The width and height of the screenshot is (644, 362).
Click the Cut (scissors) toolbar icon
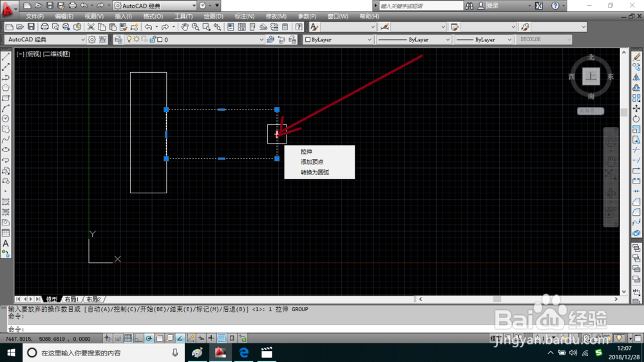pos(91,27)
